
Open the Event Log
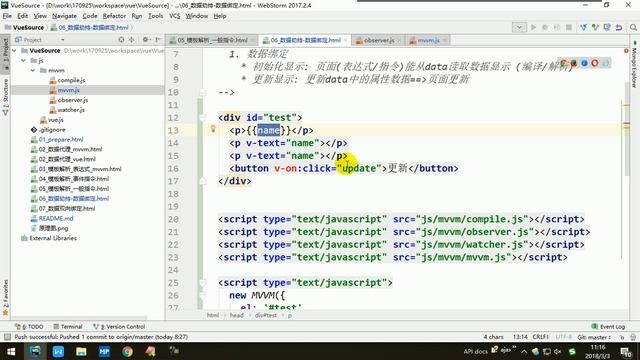(608, 327)
